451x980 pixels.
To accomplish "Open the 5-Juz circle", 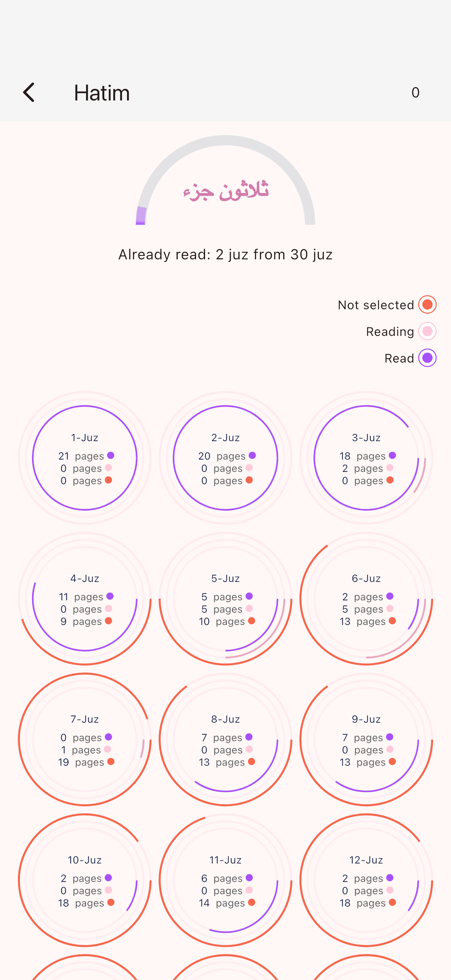I will tap(225, 598).
